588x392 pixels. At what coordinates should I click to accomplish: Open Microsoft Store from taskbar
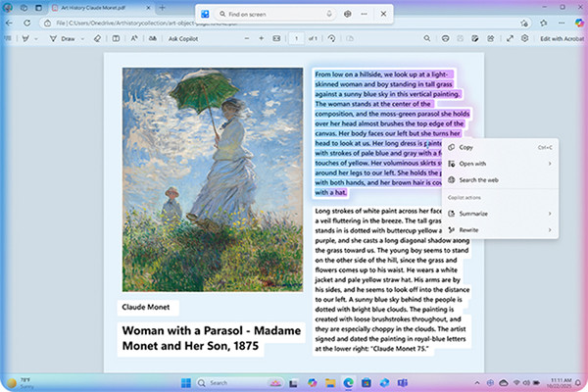[367, 383]
